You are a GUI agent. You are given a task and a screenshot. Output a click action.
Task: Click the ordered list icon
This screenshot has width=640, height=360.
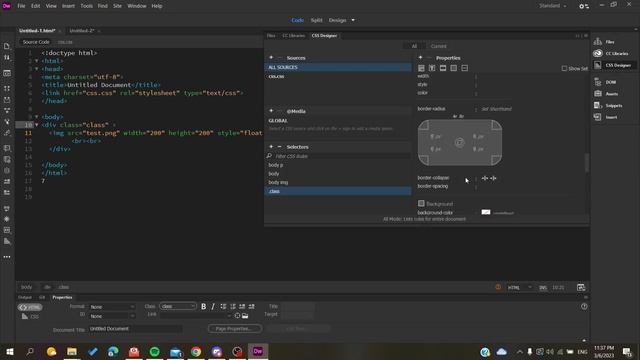point(233,307)
